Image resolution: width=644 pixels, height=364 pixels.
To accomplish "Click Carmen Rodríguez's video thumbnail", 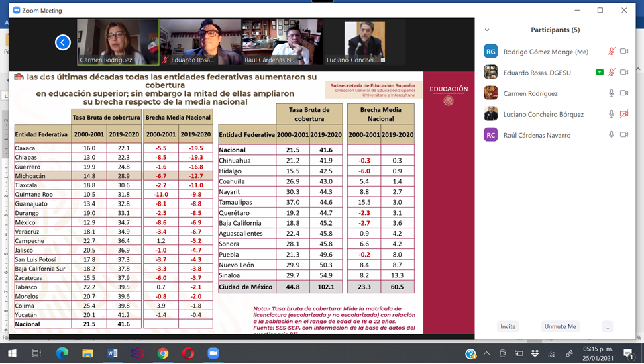I will click(x=118, y=42).
